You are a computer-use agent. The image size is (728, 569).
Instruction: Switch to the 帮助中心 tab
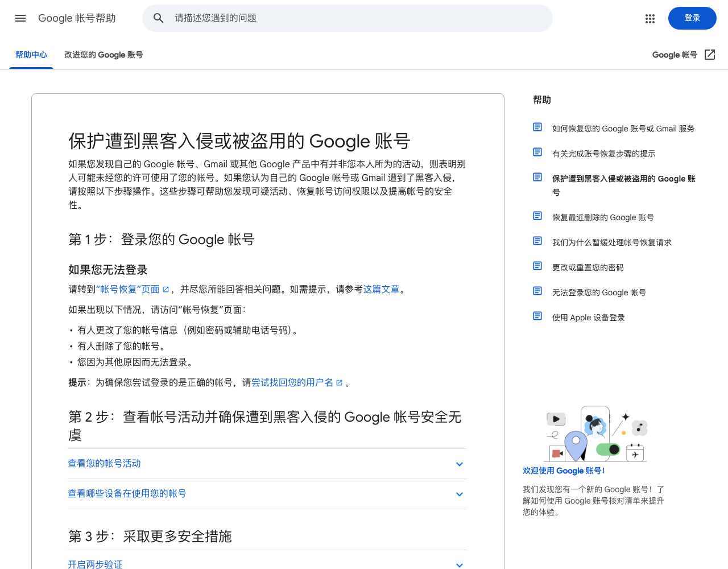(31, 55)
